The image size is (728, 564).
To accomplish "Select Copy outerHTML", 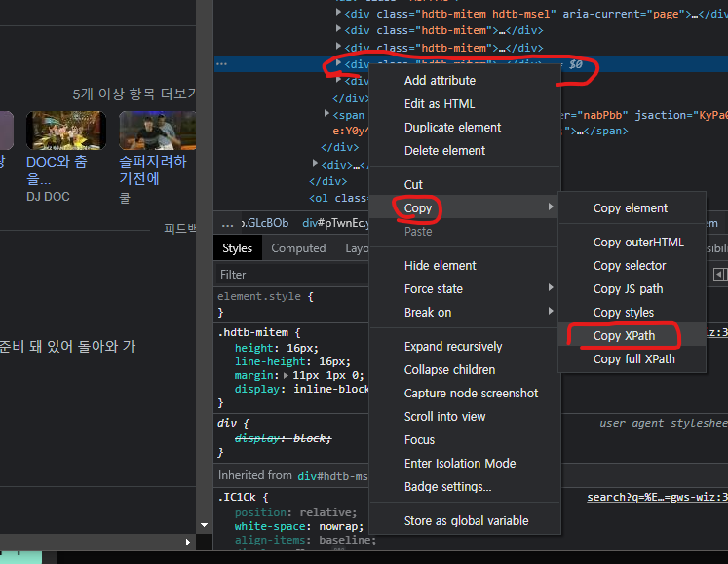I will point(632,243).
